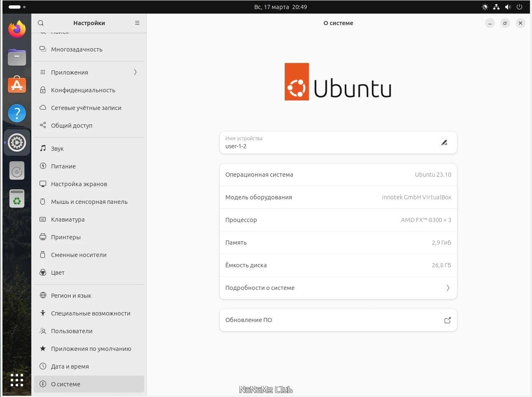Expand System Details row chevron

[448, 288]
